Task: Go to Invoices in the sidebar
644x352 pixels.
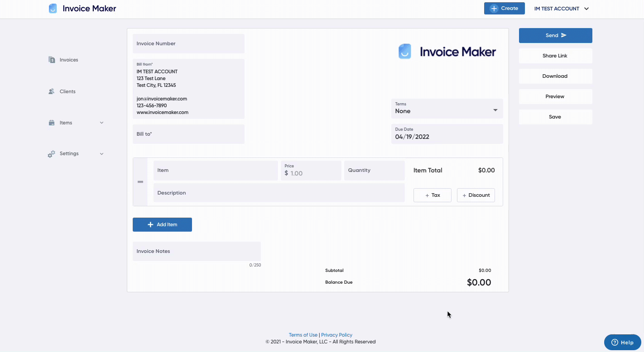Action: point(69,60)
